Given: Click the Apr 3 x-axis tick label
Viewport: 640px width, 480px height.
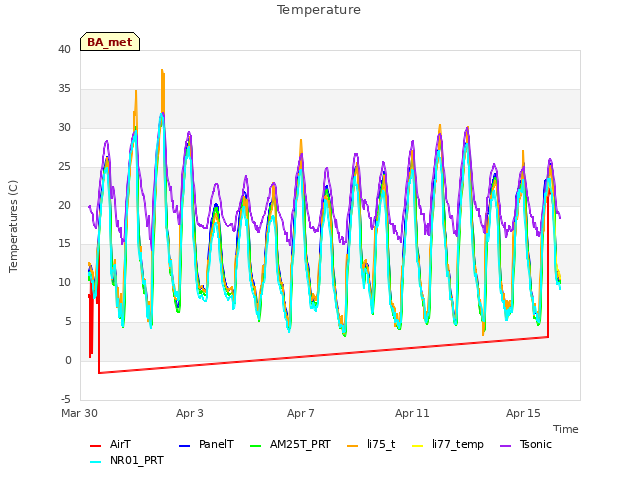Looking at the screenshot, I should point(190,413).
